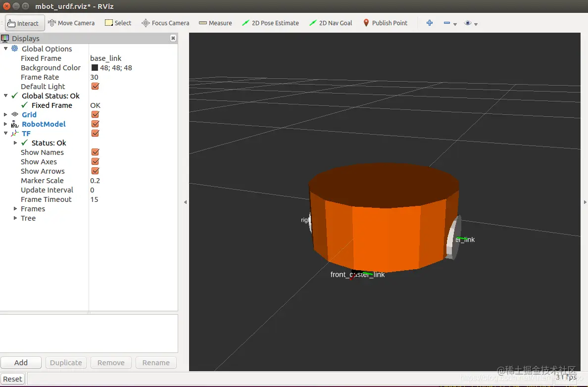
Task: Uncheck Show Arrows
Action: pos(95,171)
